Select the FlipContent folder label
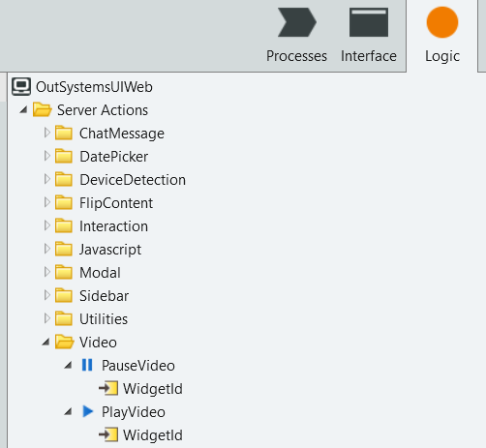Screen dimensions: 486x448 click(x=116, y=203)
